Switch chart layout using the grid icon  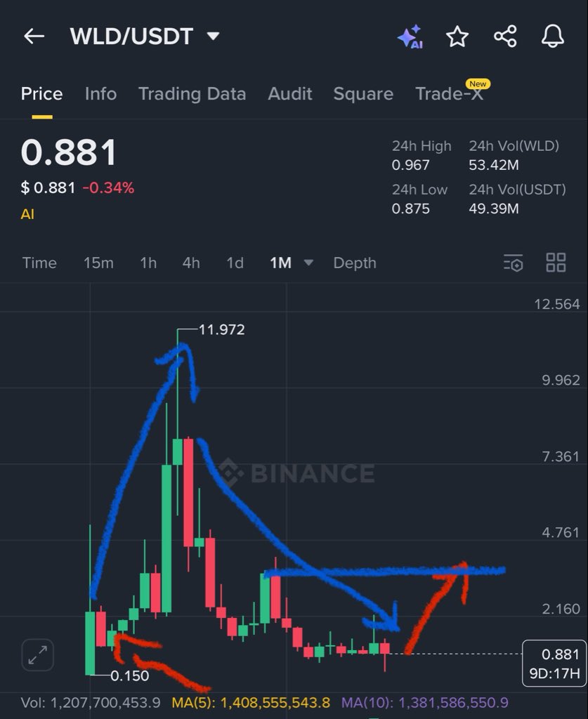pos(556,263)
